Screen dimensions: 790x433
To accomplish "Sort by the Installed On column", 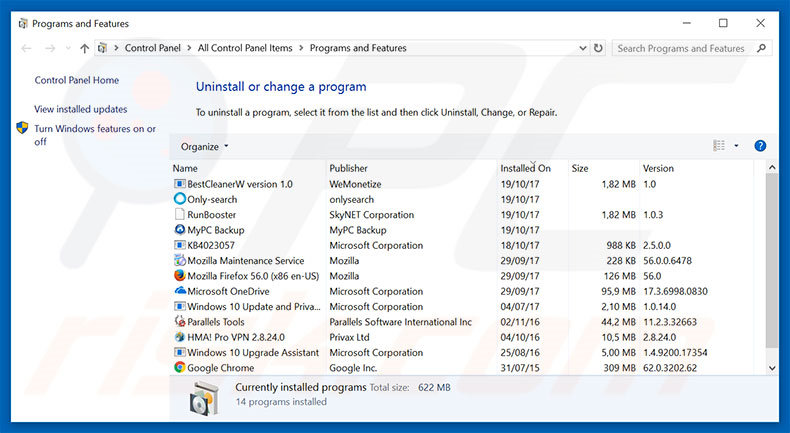I will (525, 168).
